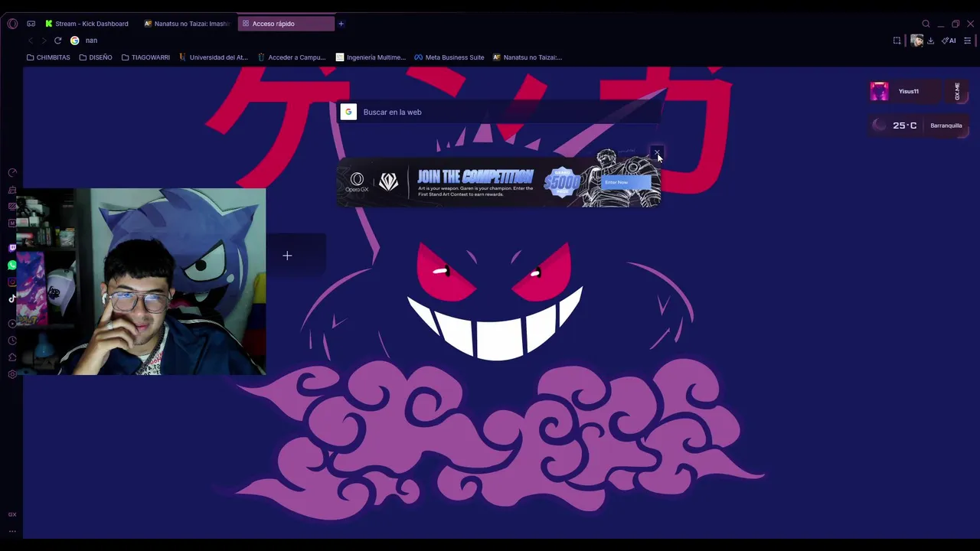Open History clock sidebar icon

[x=12, y=341]
